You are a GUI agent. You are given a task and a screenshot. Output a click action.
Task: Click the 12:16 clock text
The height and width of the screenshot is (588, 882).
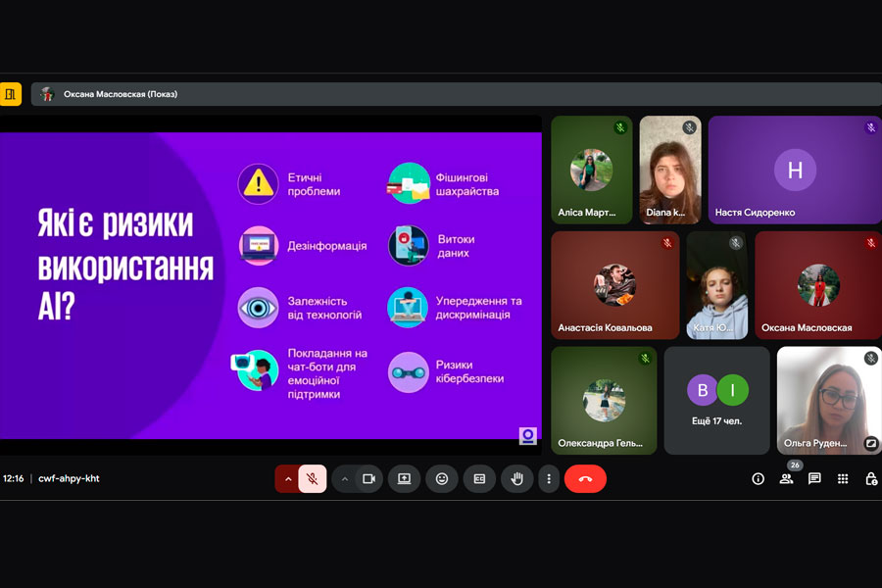(14, 479)
